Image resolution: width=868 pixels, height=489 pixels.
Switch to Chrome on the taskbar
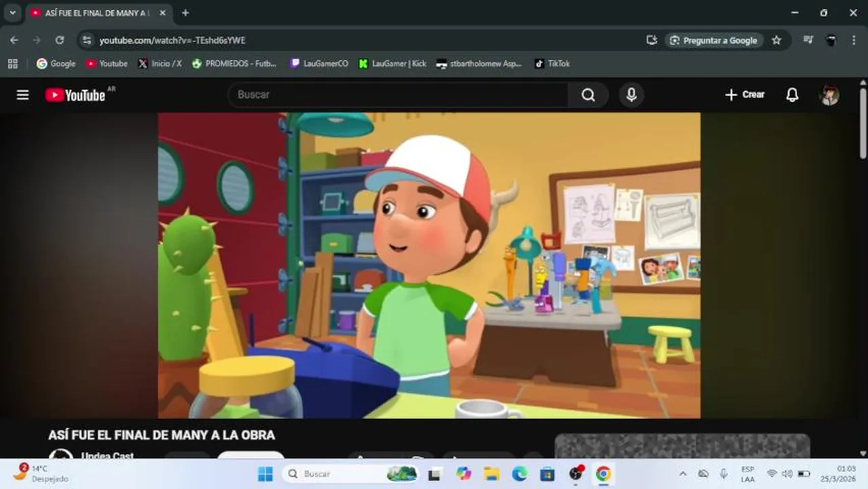[603, 474]
